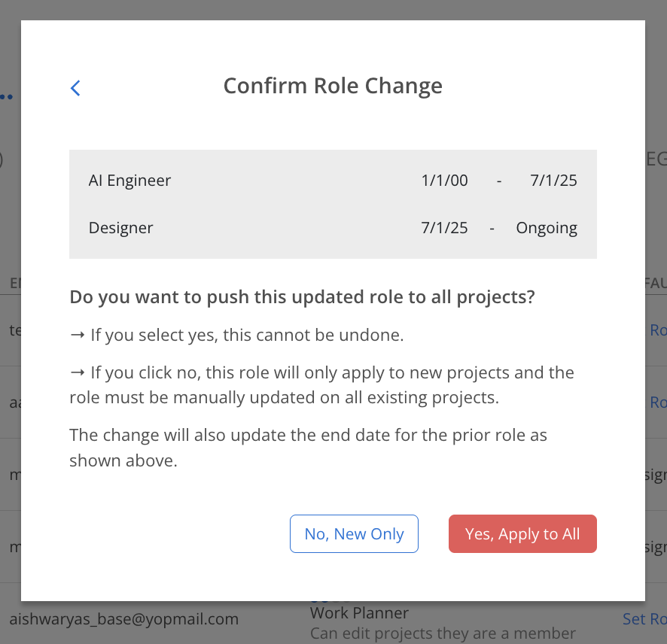This screenshot has width=667, height=644.
Task: Select the AI Engineer role name
Action: pyautogui.click(x=129, y=181)
